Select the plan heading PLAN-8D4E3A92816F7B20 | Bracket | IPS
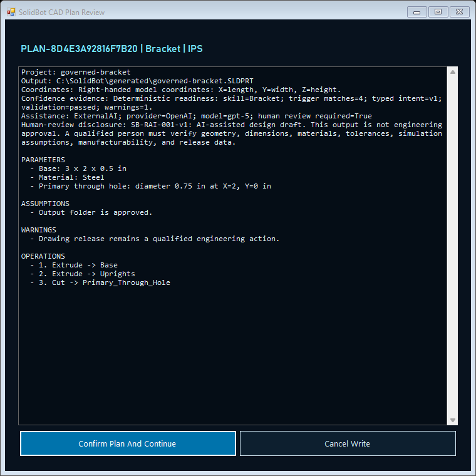Screen dimensions: 476x476 click(111, 49)
